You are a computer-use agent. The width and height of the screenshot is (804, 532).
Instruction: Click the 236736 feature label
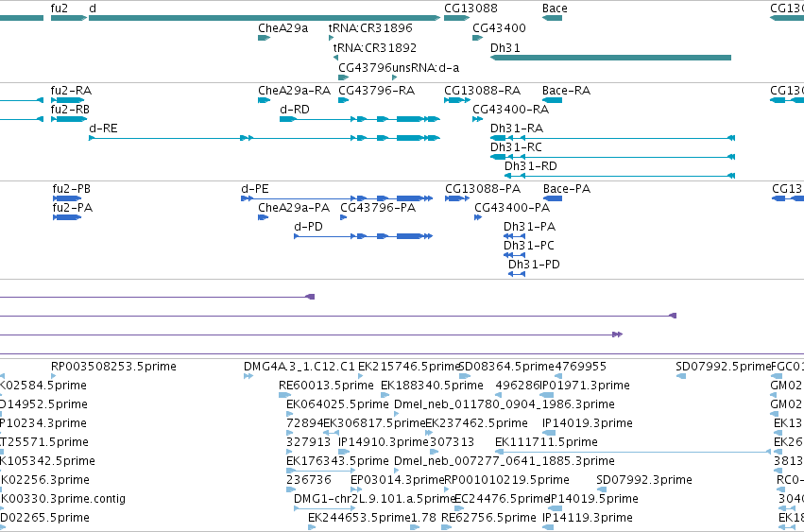(x=309, y=480)
